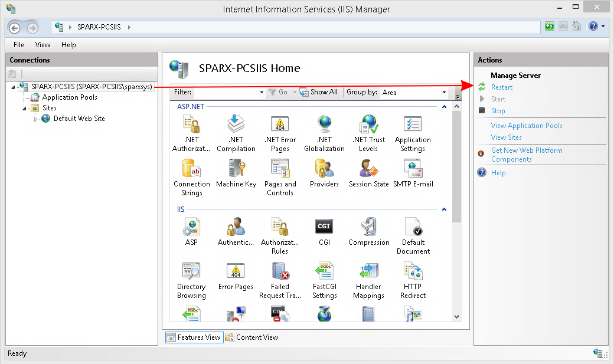Open the Group by Area dropdown
The width and height of the screenshot is (614, 364).
point(444,93)
